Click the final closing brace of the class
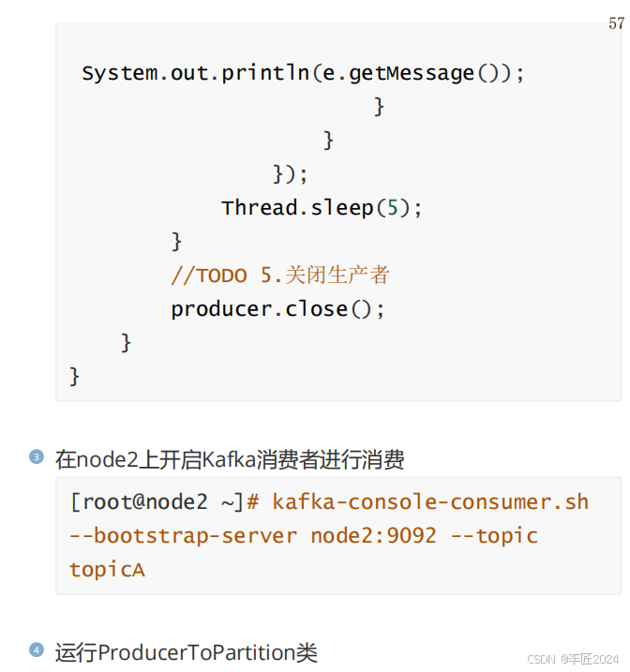Screen dimensions: 630x672 (75, 377)
